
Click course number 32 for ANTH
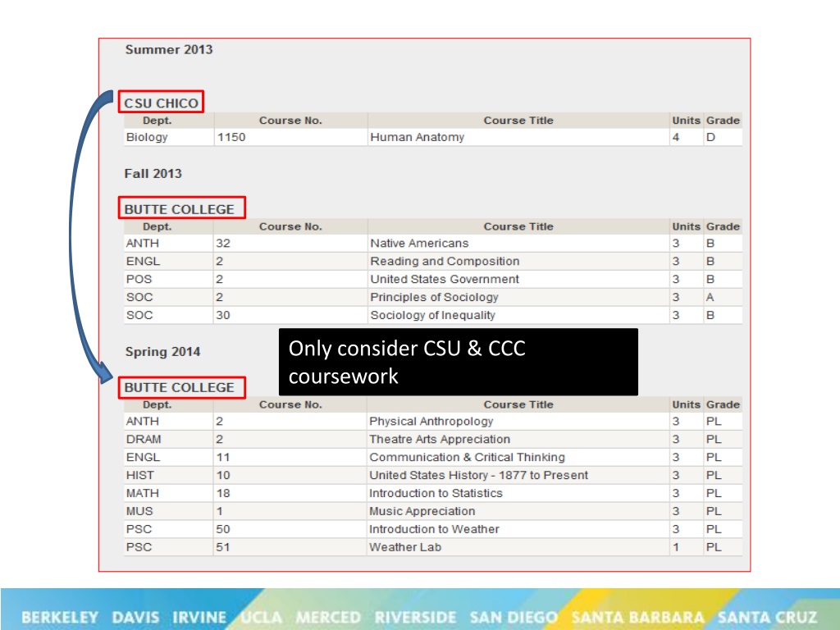point(223,243)
